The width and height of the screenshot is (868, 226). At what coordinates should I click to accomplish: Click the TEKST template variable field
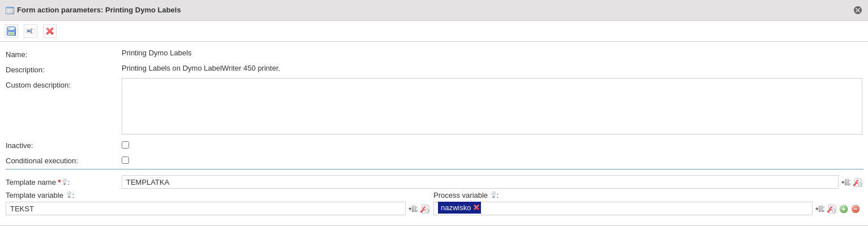[205, 208]
